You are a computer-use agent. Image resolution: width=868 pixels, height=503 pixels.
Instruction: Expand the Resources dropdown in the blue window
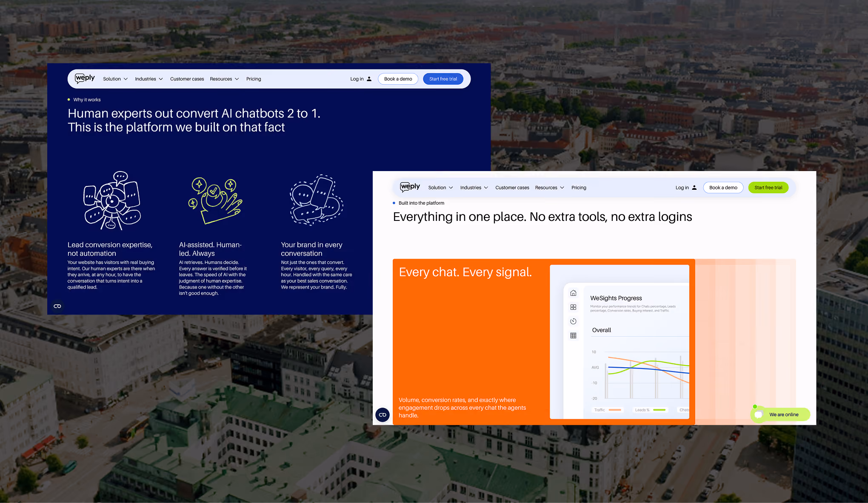225,79
